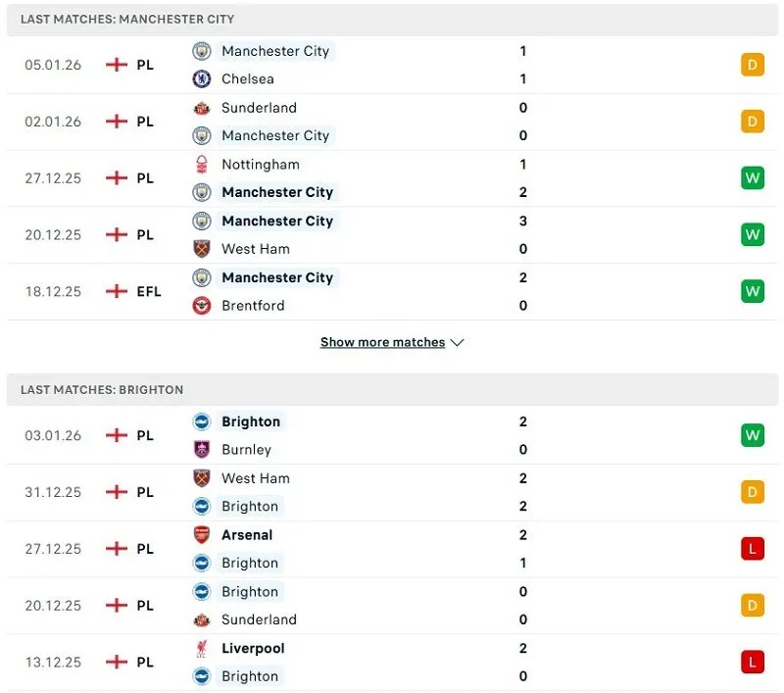Click the PL league label on the 05.01.26 row
Viewport: 784px width, 693px height.
145,65
